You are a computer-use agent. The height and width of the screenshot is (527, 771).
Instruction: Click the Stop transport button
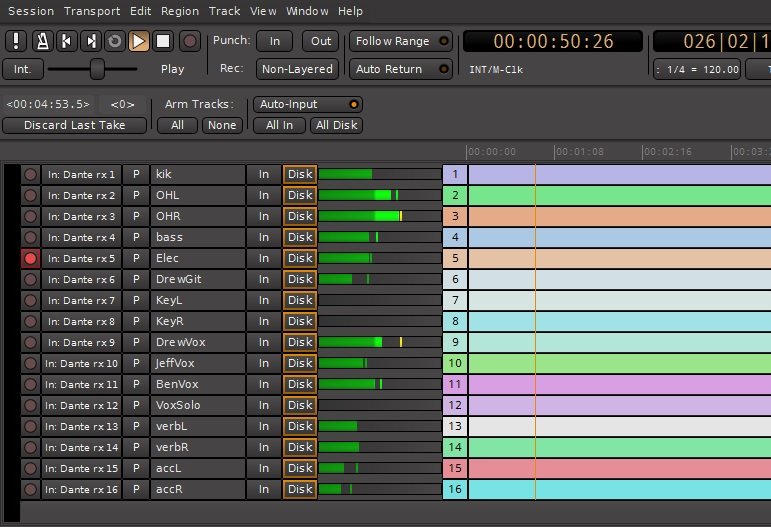(163, 41)
